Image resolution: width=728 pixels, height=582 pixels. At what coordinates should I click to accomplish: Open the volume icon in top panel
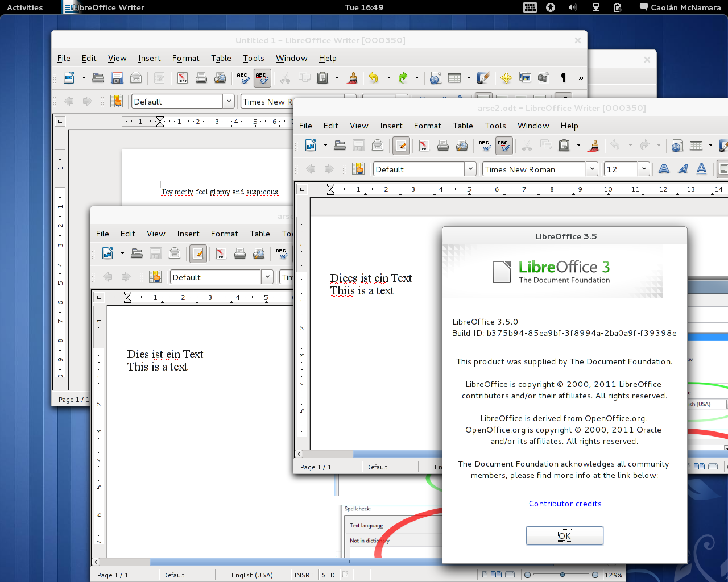click(573, 7)
